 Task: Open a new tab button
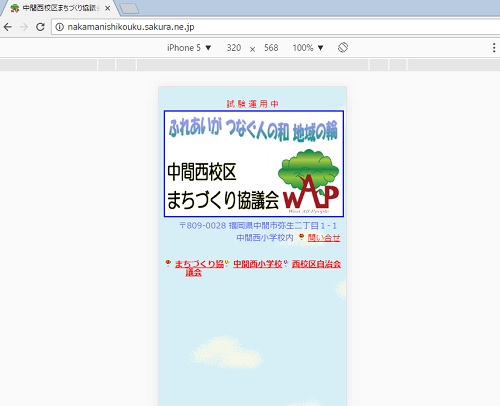click(x=129, y=9)
